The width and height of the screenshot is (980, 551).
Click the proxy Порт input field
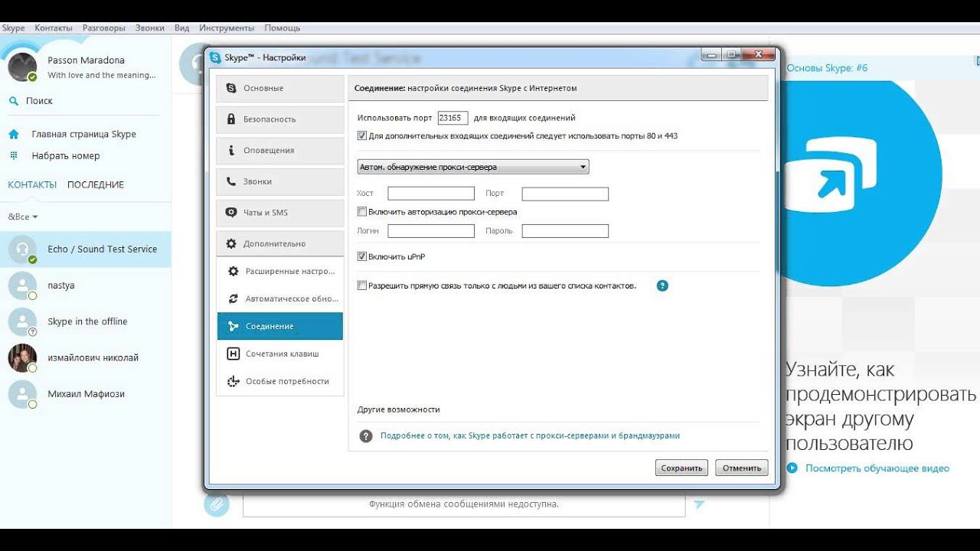coord(565,194)
